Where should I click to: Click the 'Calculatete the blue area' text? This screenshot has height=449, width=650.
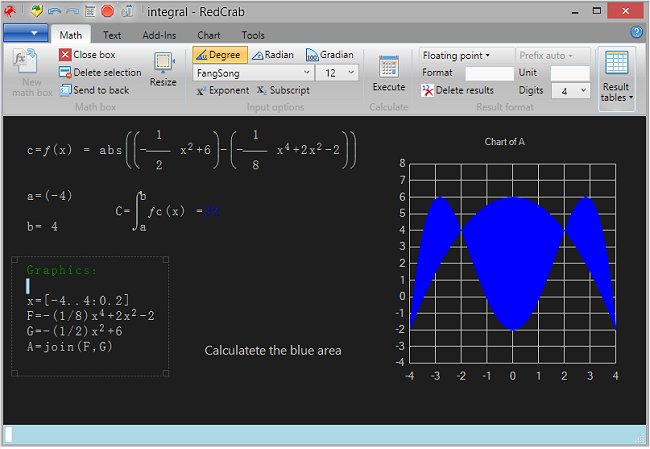(273, 351)
